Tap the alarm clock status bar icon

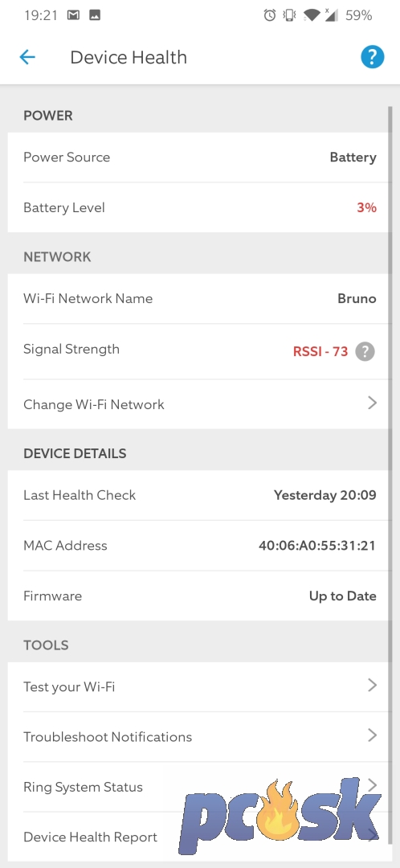point(269,15)
